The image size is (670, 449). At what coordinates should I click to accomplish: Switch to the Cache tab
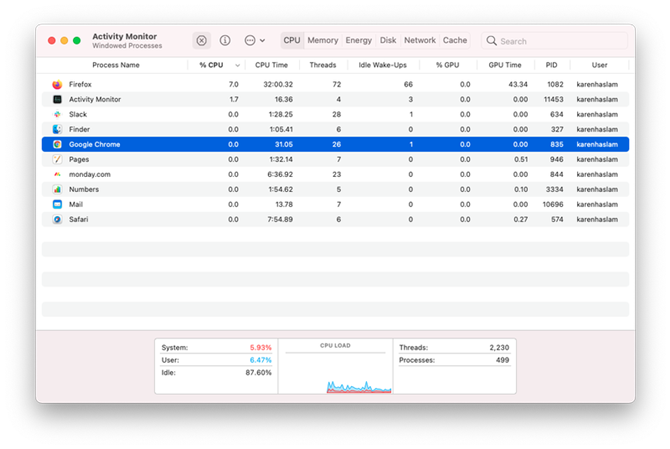coord(455,40)
